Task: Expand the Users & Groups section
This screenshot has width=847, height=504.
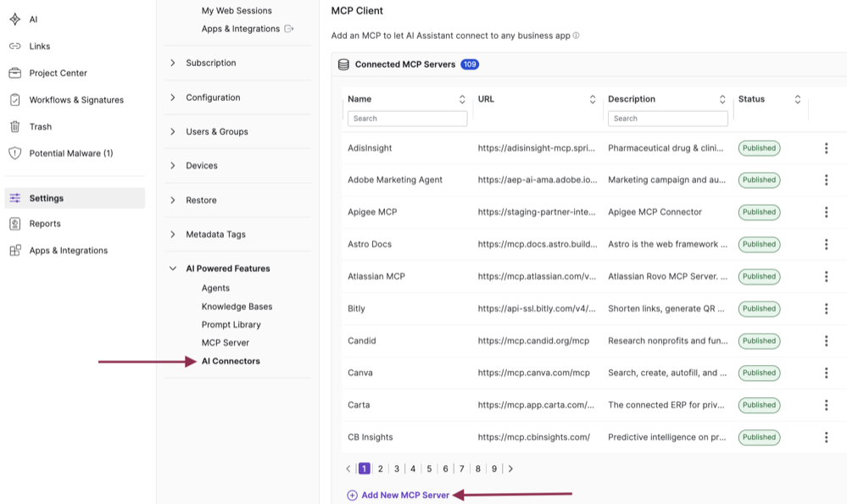Action: (x=173, y=131)
